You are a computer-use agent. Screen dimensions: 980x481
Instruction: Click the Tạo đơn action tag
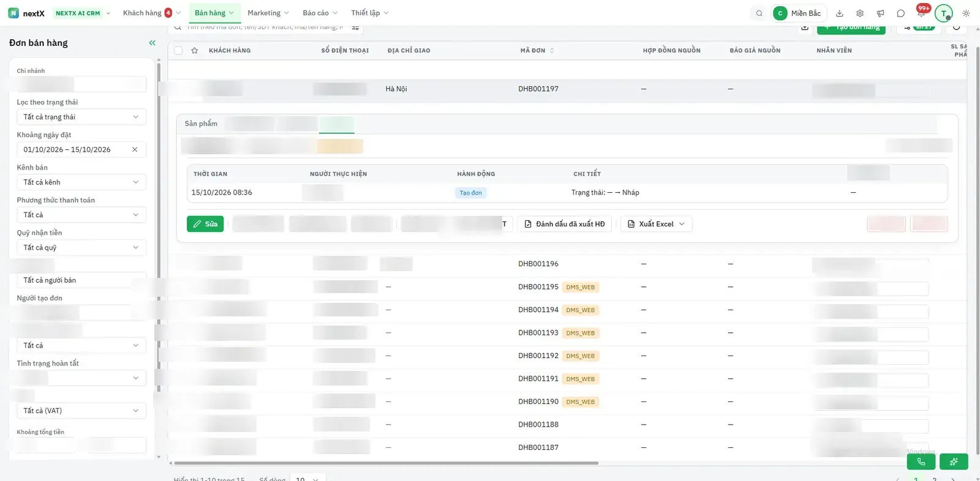tap(471, 193)
